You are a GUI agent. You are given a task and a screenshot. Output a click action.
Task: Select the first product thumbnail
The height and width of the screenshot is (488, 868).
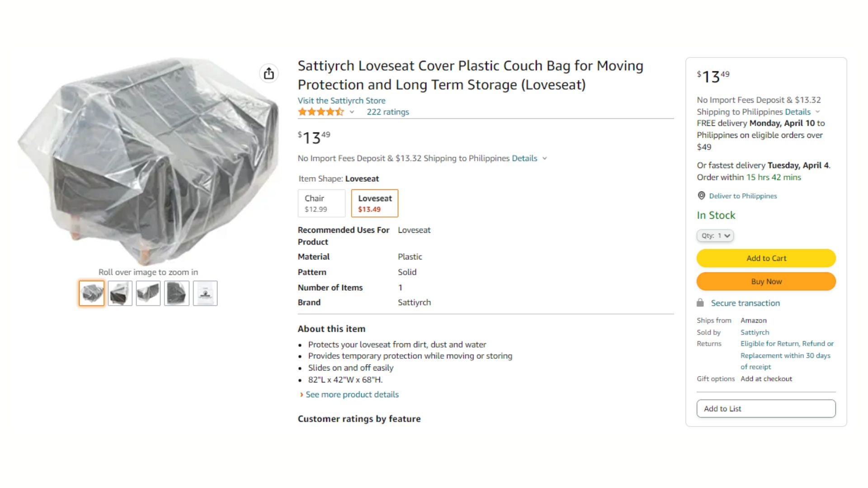pyautogui.click(x=92, y=293)
